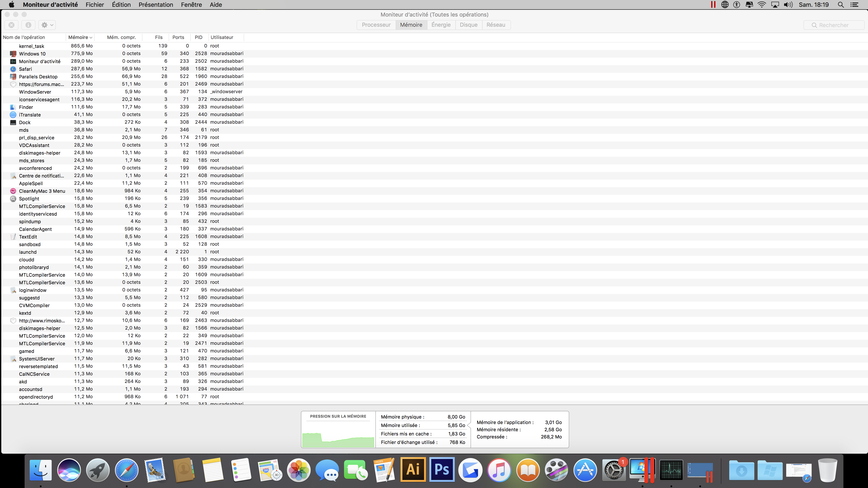Open Photos from the Dock
The width and height of the screenshot is (868, 488).
(x=299, y=470)
